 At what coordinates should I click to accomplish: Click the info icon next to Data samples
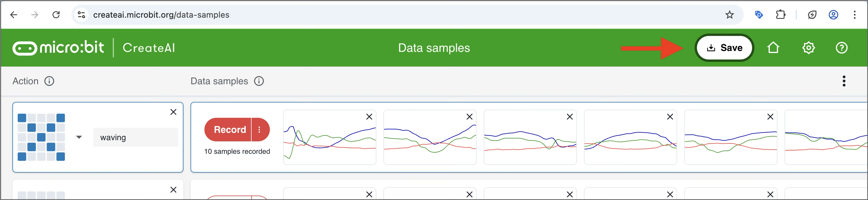[x=259, y=81]
